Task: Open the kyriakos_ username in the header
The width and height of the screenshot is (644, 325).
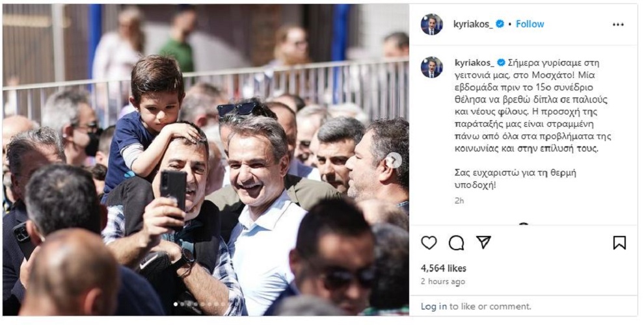Action: click(x=474, y=24)
